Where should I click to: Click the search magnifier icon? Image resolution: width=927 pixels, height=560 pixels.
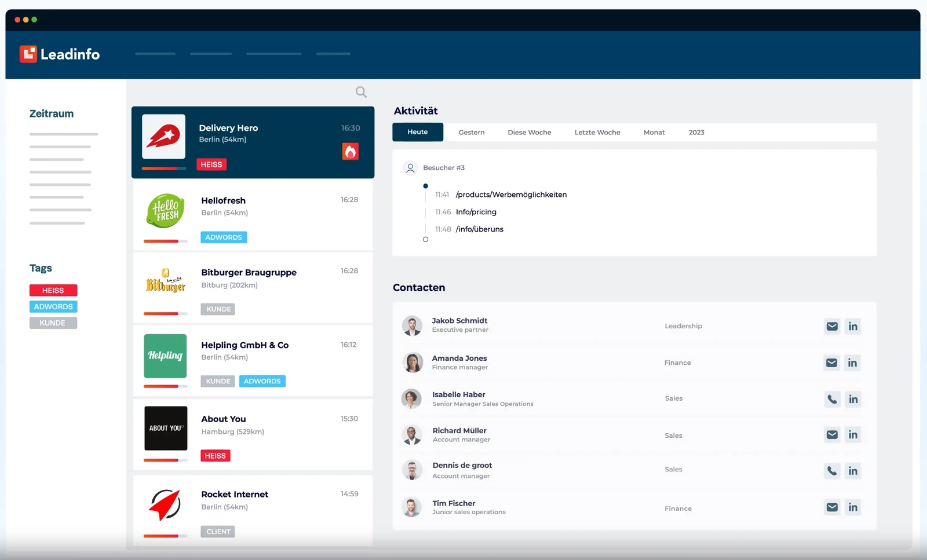(x=361, y=92)
